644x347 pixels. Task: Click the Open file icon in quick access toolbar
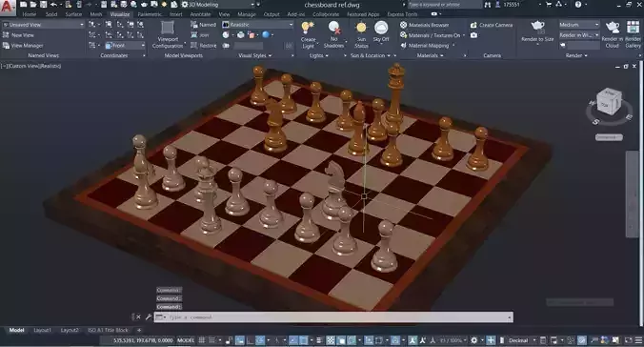coord(33,5)
